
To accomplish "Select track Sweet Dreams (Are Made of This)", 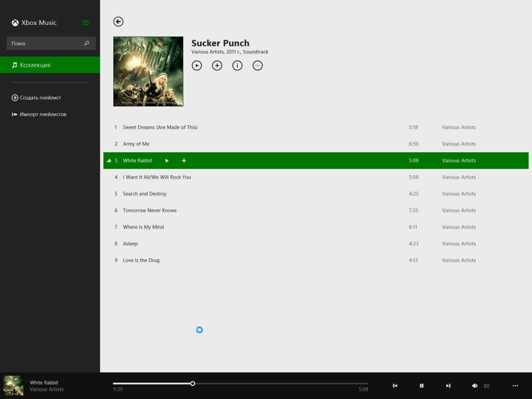I will pyautogui.click(x=316, y=127).
